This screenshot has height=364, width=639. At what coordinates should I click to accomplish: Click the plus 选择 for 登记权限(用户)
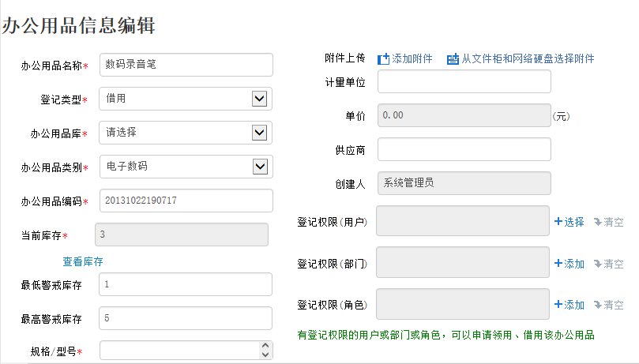pos(569,222)
